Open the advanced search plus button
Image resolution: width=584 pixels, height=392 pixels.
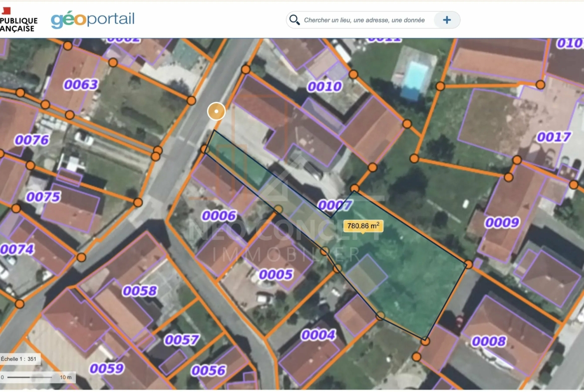[x=447, y=20]
